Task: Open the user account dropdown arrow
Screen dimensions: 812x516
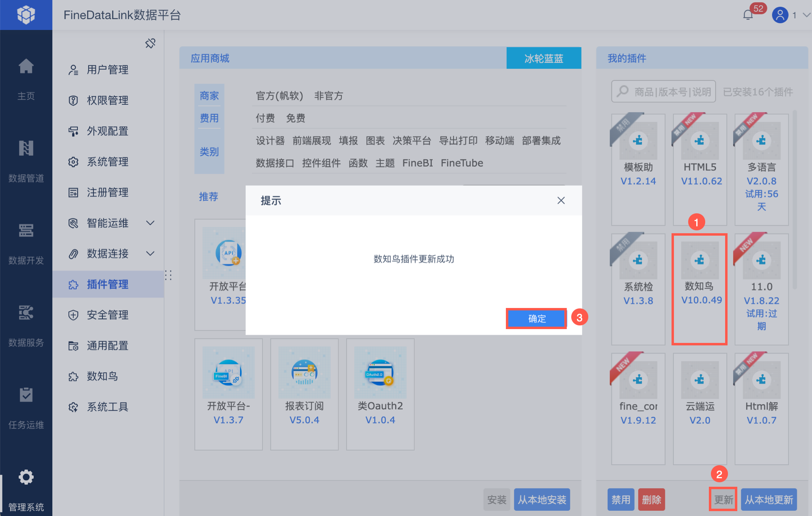Action: [806, 15]
